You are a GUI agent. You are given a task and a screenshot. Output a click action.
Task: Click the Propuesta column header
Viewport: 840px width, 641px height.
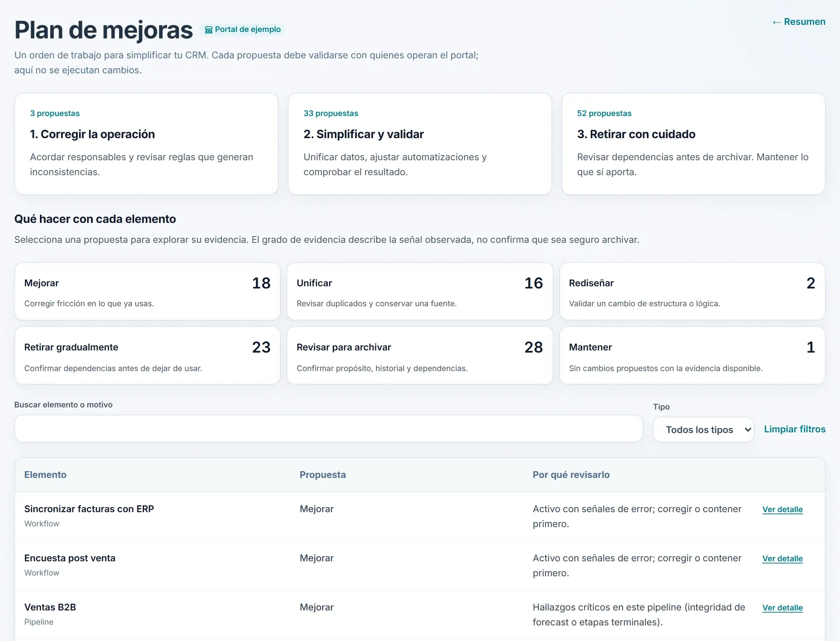(x=322, y=474)
